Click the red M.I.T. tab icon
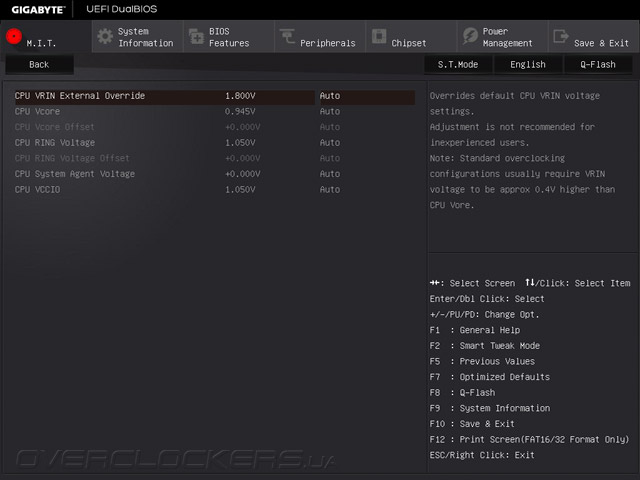 (14, 36)
